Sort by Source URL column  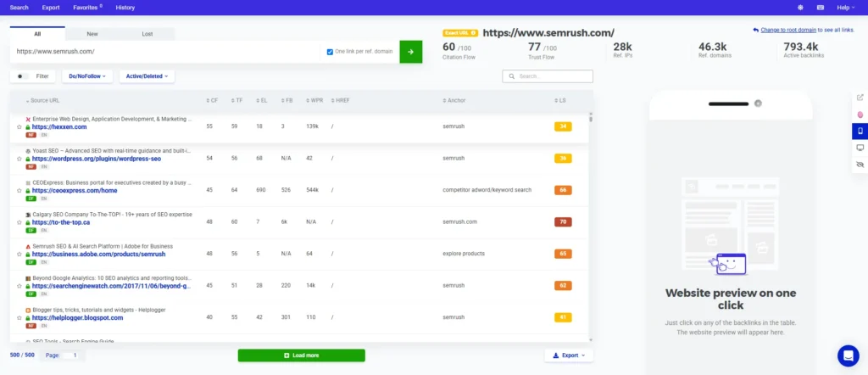tap(42, 101)
